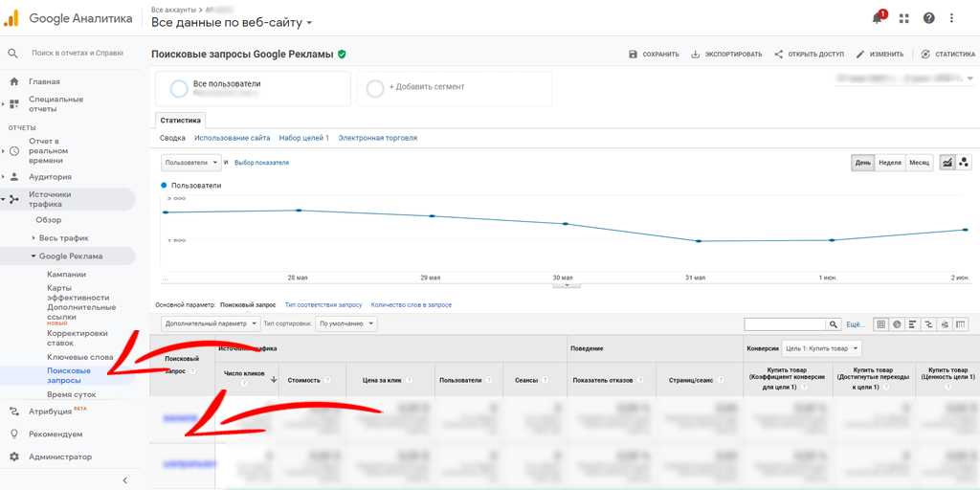This screenshot has height=490, width=980.
Task: Select the pie chart table view icon
Action: (x=897, y=324)
